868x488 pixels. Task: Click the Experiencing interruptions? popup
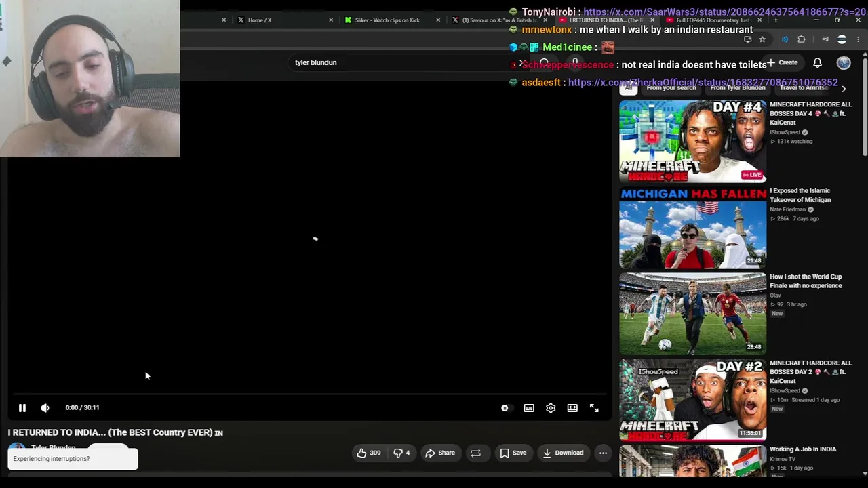[73, 459]
